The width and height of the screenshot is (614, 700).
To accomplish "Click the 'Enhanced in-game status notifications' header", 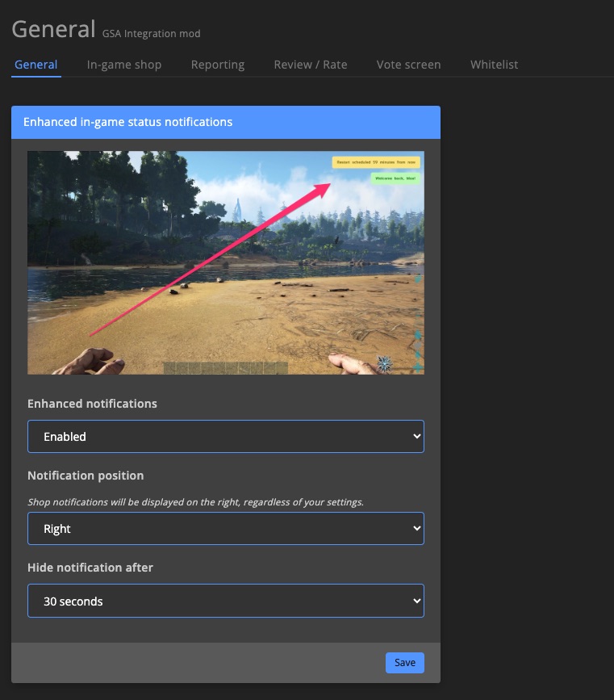I will pyautogui.click(x=226, y=123).
